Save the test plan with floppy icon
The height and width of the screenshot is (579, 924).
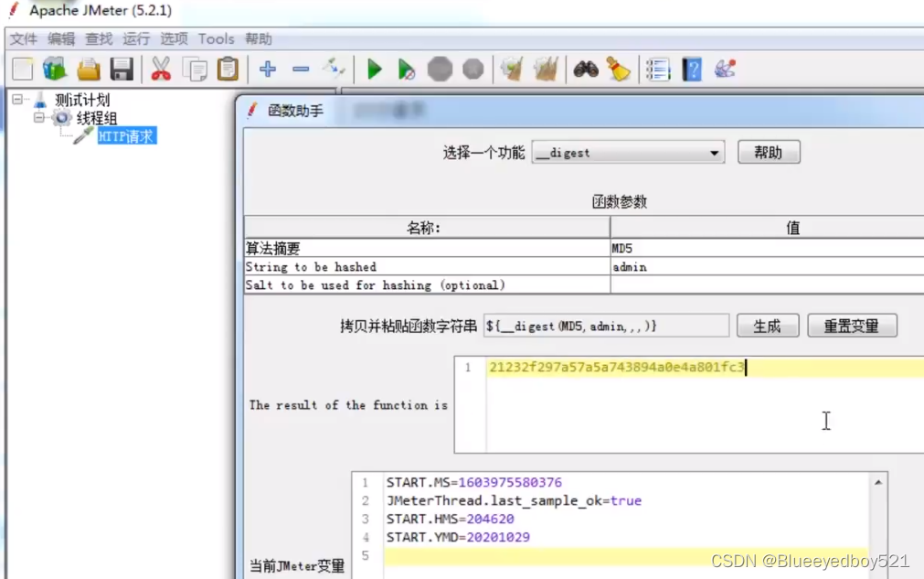click(122, 69)
